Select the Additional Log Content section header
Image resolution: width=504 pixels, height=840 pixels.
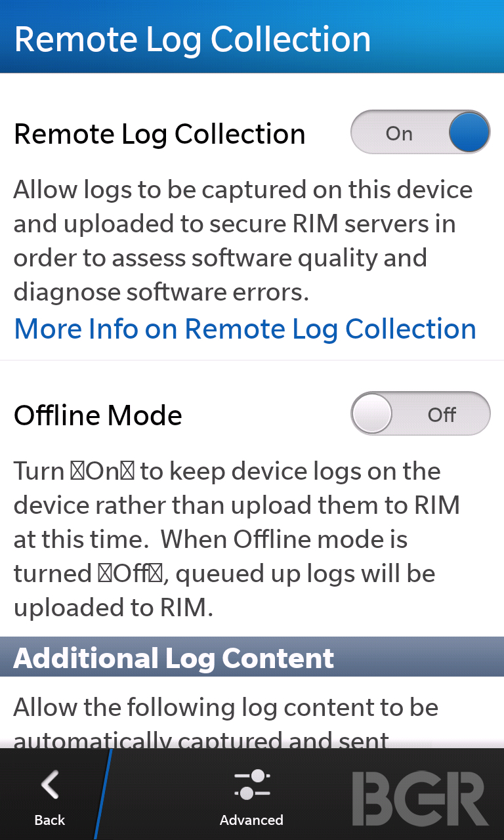252,657
